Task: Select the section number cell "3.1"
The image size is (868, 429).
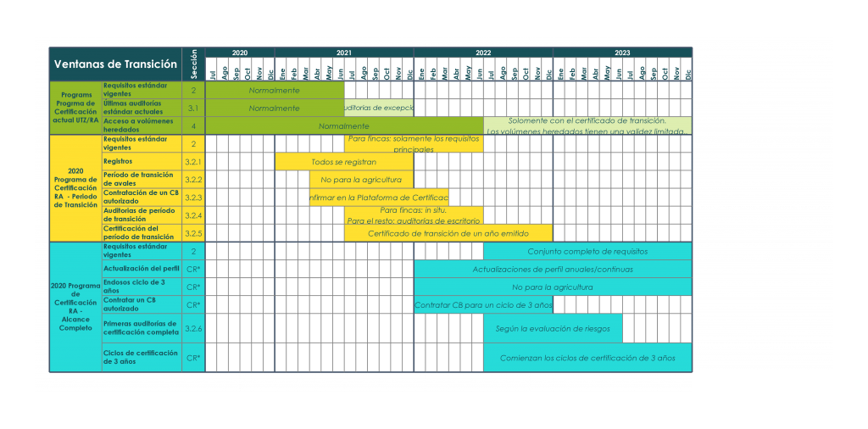Action: [x=193, y=108]
